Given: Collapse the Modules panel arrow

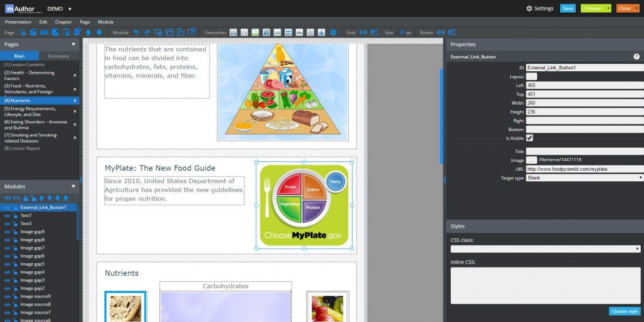Looking at the screenshot, I should click(74, 186).
